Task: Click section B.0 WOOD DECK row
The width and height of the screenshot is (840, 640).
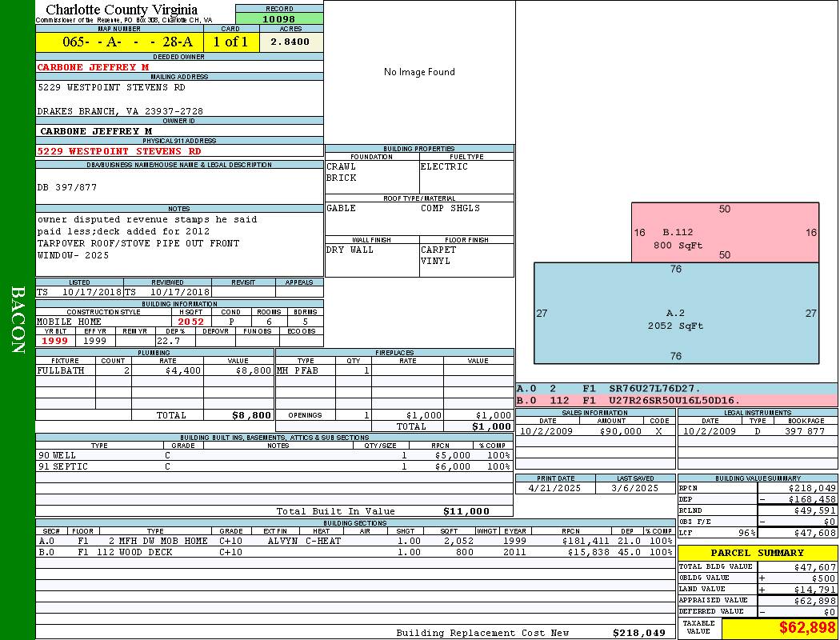Action: (356, 552)
